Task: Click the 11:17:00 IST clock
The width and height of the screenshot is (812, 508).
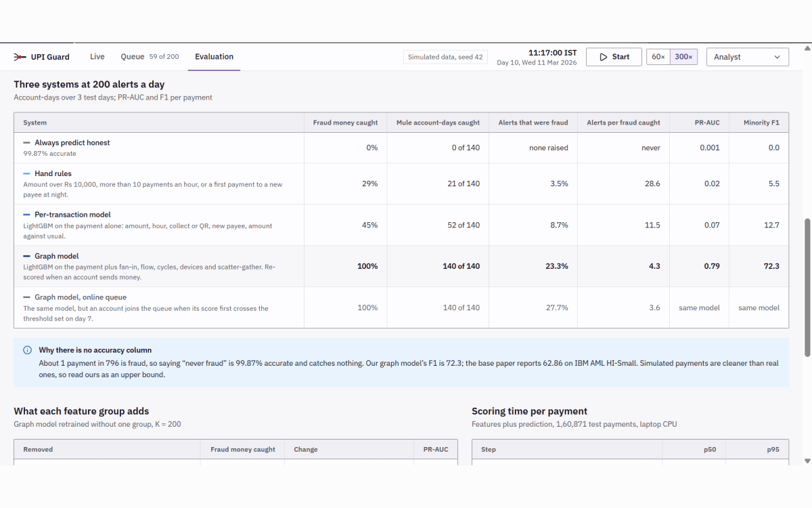Action: pyautogui.click(x=553, y=52)
